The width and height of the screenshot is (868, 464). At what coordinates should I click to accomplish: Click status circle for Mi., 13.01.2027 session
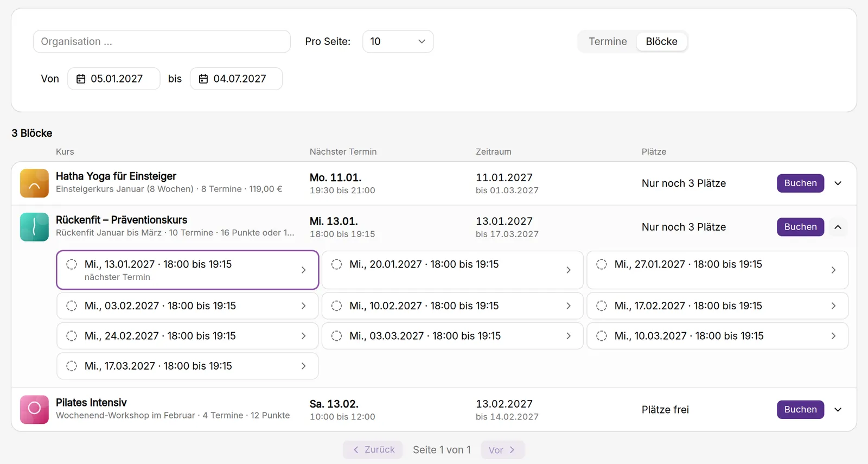72,264
